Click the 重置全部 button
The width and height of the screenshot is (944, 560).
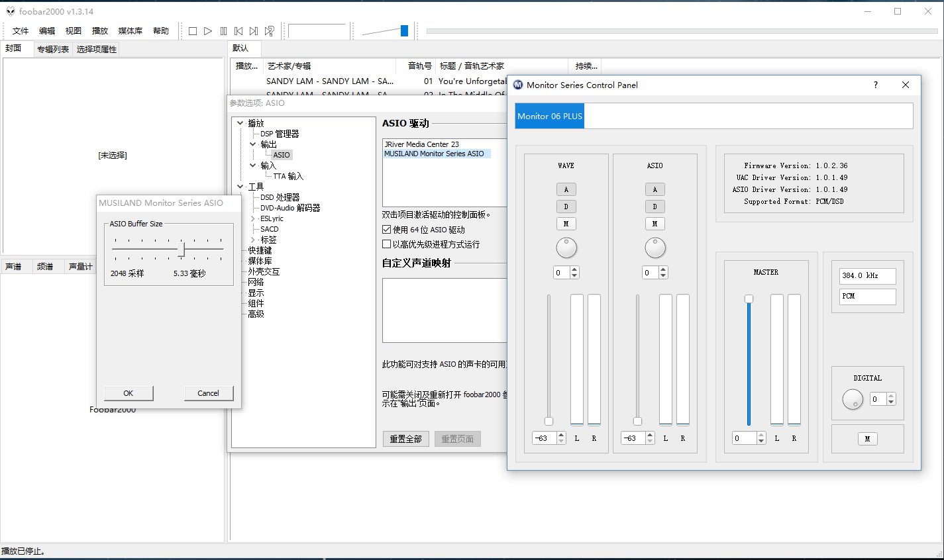tap(405, 439)
